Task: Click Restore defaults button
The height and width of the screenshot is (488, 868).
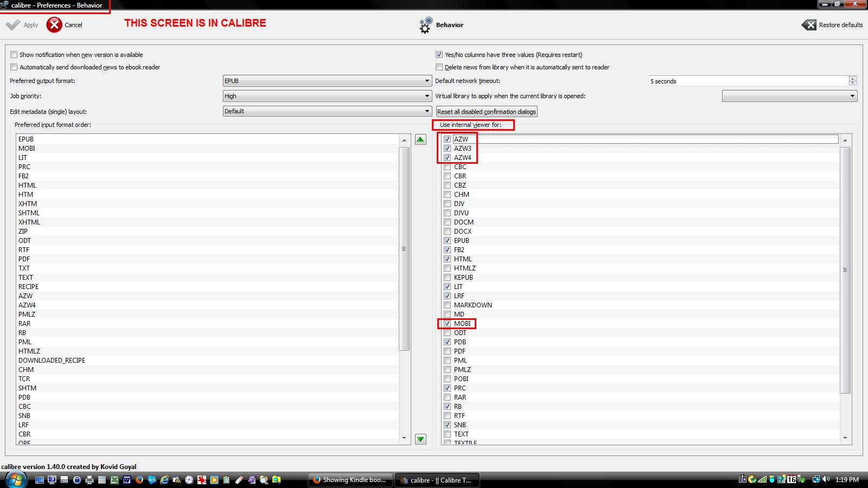Action: click(832, 25)
